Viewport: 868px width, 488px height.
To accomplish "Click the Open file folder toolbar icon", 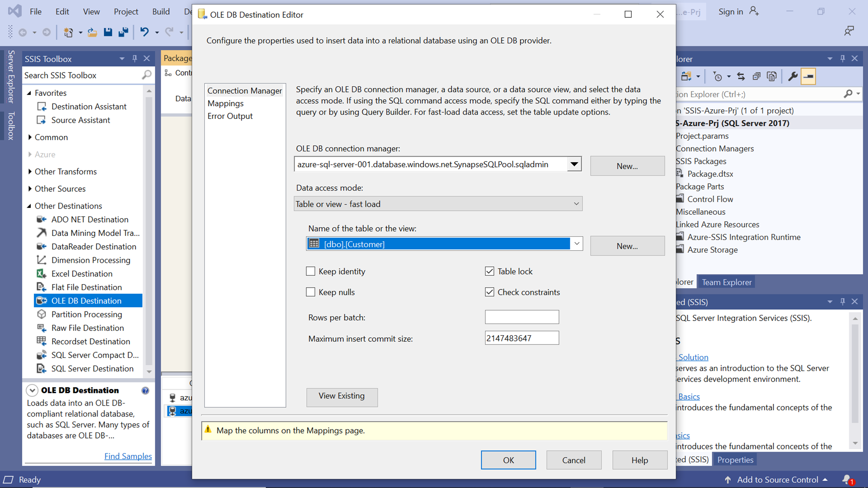I will pyautogui.click(x=92, y=32).
